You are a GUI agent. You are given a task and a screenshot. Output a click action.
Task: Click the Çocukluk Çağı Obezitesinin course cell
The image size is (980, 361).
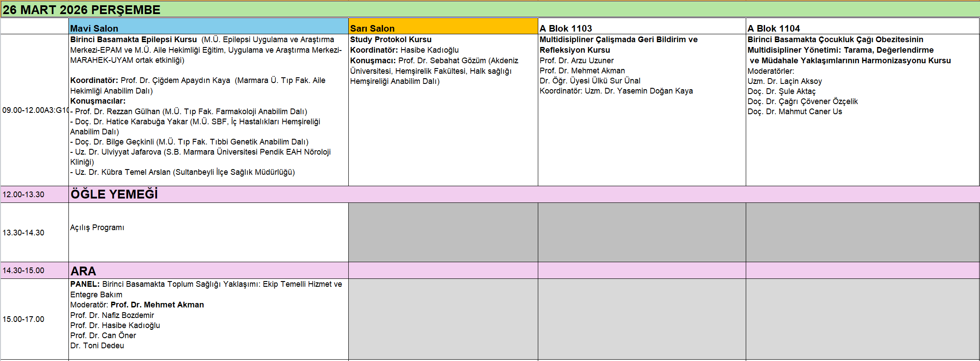862,110
